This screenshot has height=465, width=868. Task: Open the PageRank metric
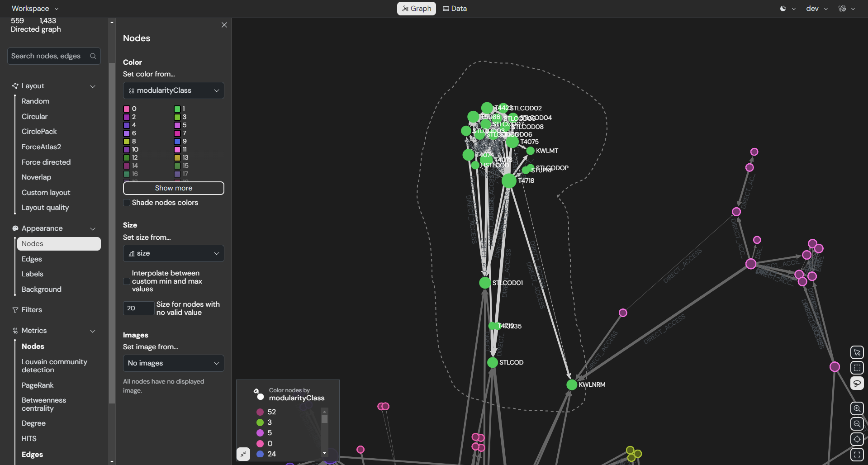[38, 385]
